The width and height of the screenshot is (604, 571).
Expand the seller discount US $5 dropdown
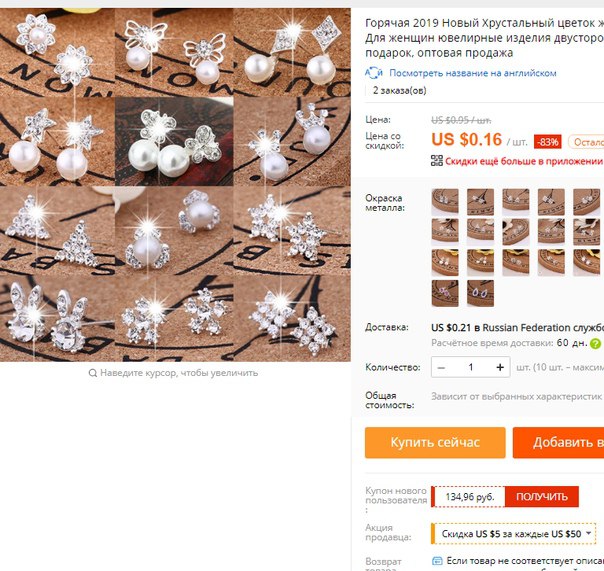pos(513,534)
